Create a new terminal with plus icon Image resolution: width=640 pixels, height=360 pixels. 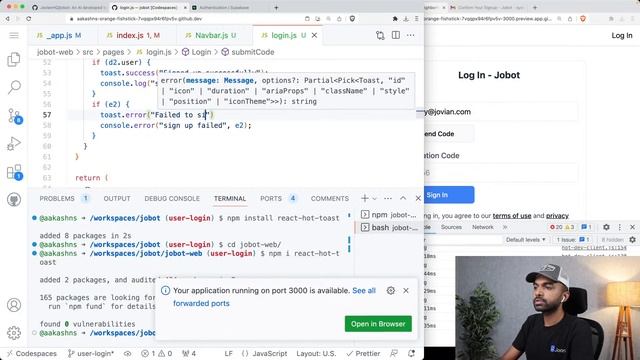tap(364, 198)
